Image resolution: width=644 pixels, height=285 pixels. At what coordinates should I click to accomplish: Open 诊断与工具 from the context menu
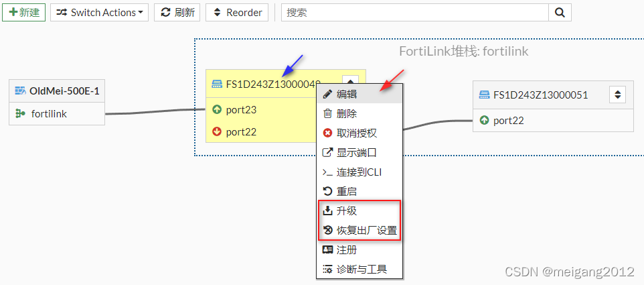[x=359, y=270]
